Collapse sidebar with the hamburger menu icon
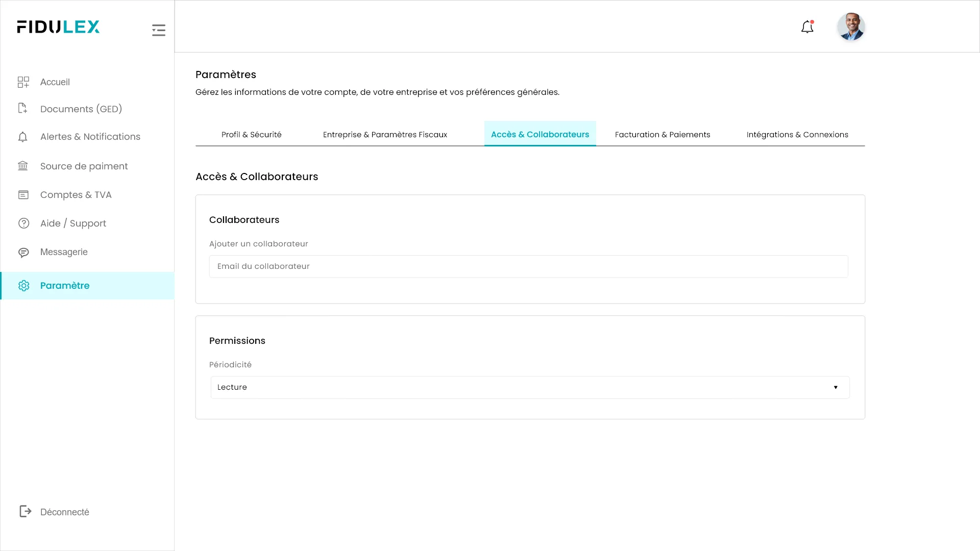Image resolution: width=980 pixels, height=551 pixels. [159, 30]
